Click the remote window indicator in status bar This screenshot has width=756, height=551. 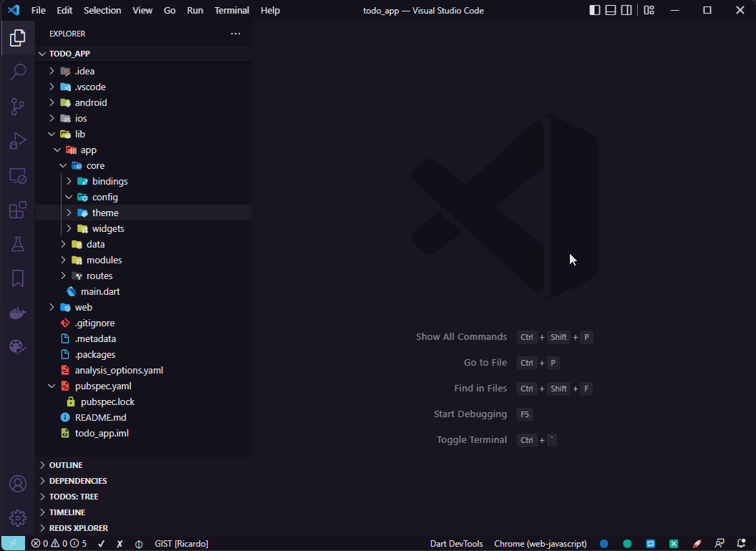[x=13, y=543]
